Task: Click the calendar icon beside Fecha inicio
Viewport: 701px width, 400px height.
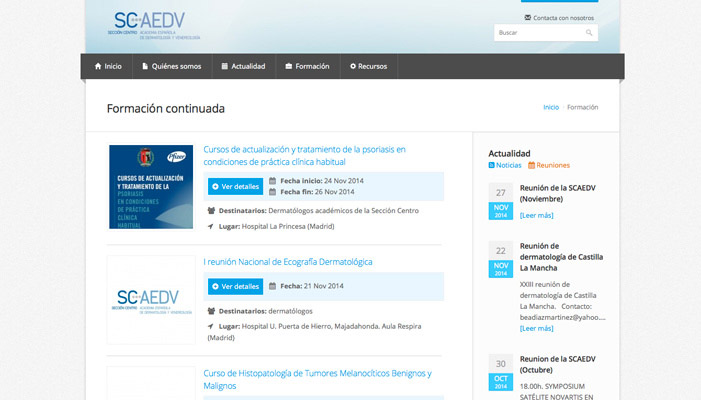Action: click(x=272, y=181)
